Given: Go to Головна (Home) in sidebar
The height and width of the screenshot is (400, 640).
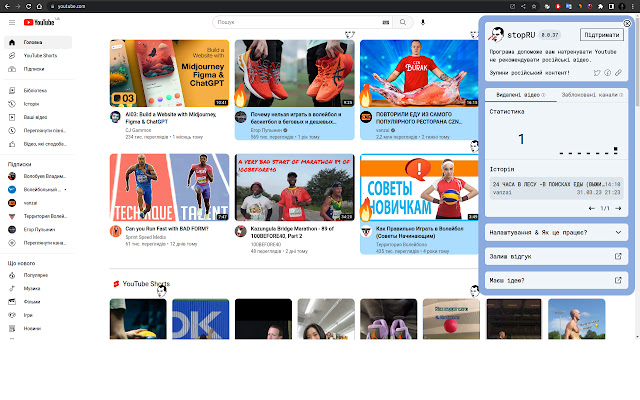Looking at the screenshot, I should (38, 42).
